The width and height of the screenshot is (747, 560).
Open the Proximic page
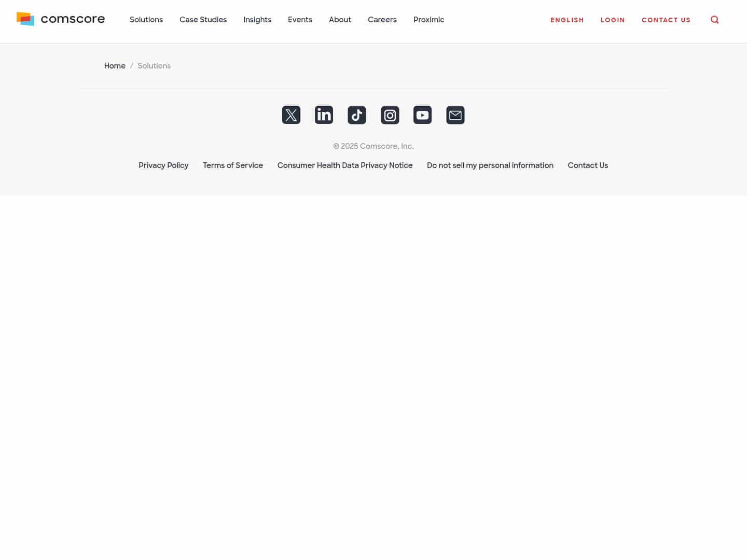428,20
